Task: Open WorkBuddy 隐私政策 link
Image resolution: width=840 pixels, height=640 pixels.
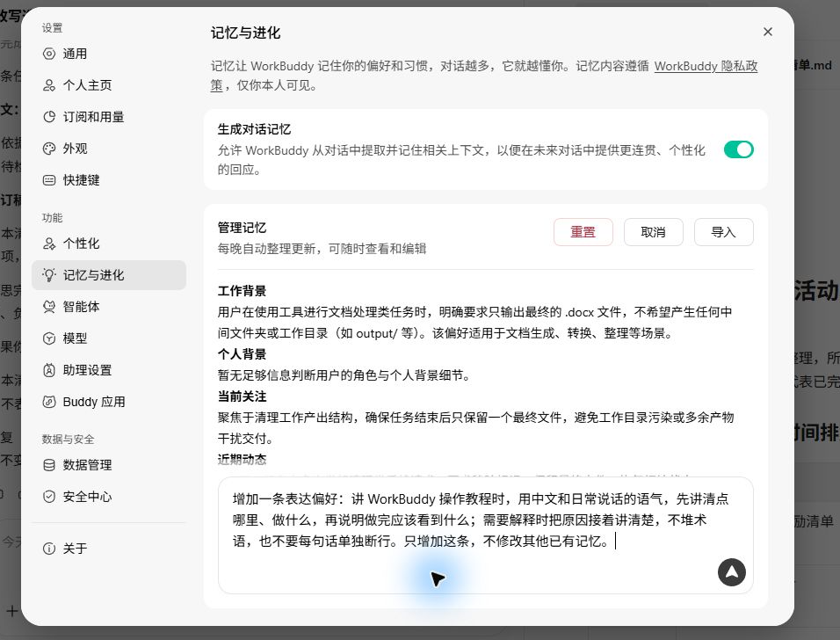Action: [x=706, y=66]
